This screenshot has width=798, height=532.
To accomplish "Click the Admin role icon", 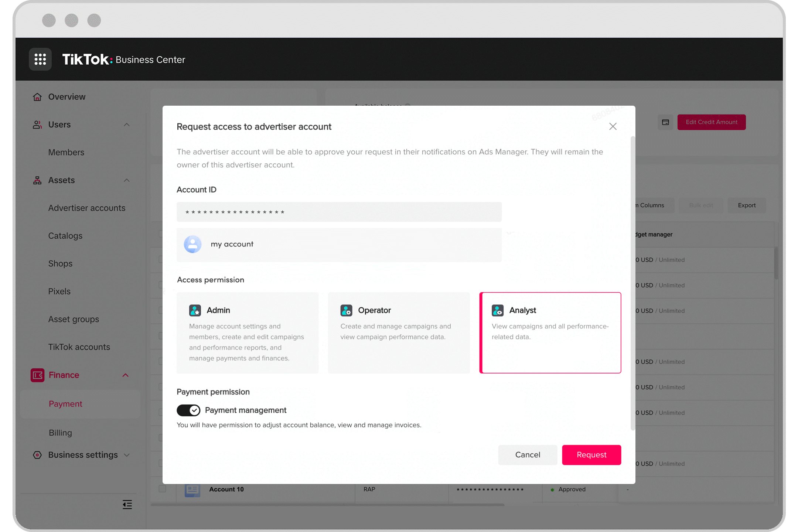I will coord(195,310).
